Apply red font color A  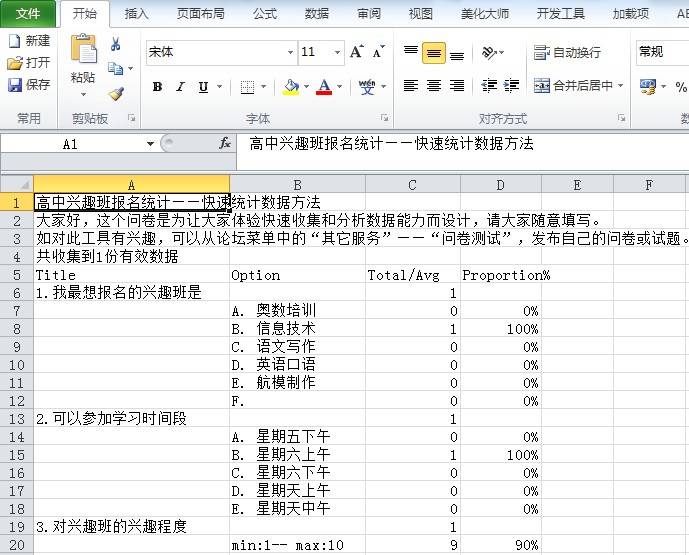tap(324, 87)
